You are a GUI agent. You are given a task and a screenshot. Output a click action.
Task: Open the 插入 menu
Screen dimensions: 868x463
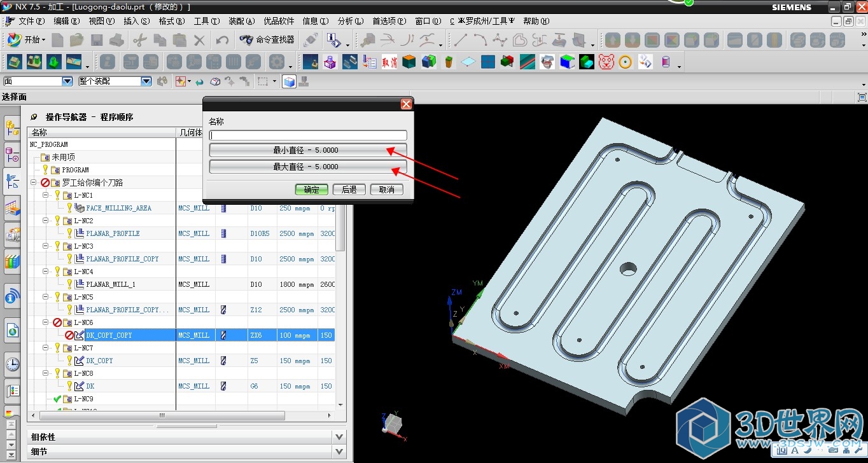point(137,21)
